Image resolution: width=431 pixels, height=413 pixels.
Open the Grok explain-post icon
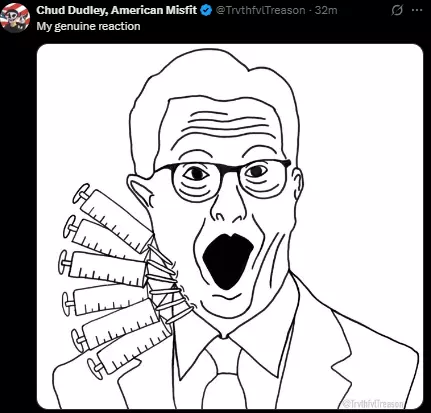coord(397,11)
